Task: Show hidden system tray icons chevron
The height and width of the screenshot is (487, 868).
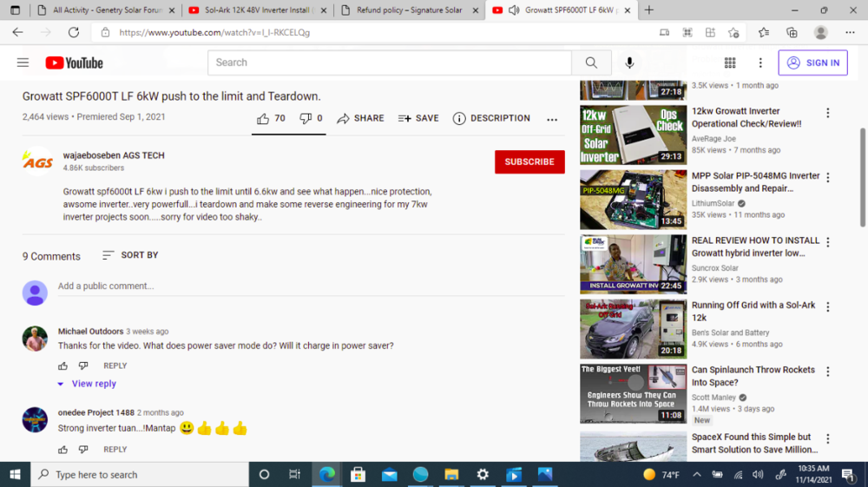Action: [x=697, y=474]
